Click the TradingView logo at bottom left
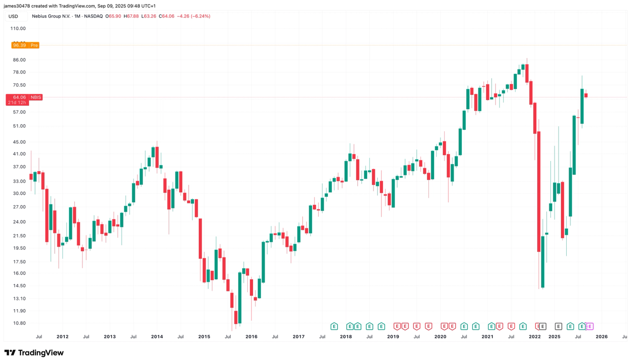 tap(34, 353)
